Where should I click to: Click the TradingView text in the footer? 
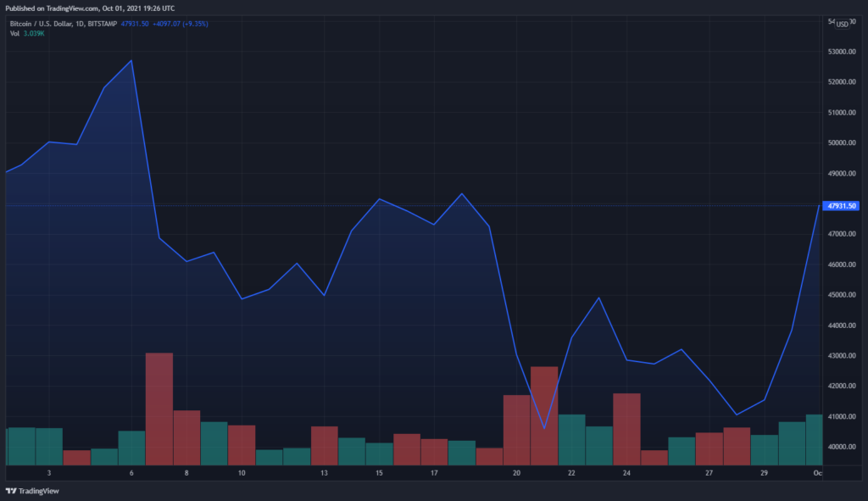click(39, 491)
